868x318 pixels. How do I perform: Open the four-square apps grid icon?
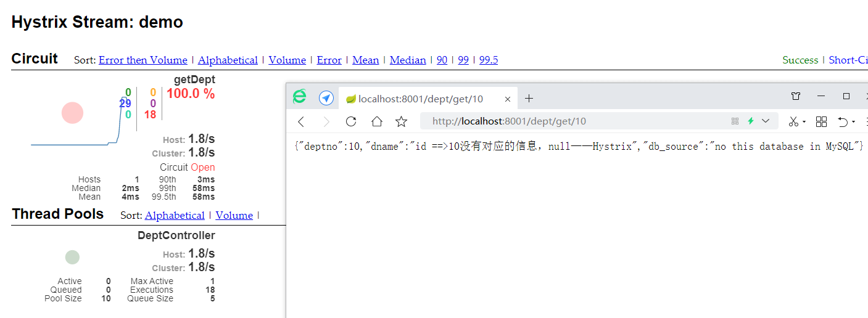pos(821,121)
